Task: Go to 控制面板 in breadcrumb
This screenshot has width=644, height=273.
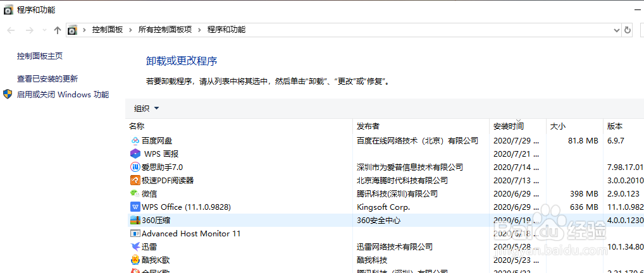Action: tap(107, 30)
